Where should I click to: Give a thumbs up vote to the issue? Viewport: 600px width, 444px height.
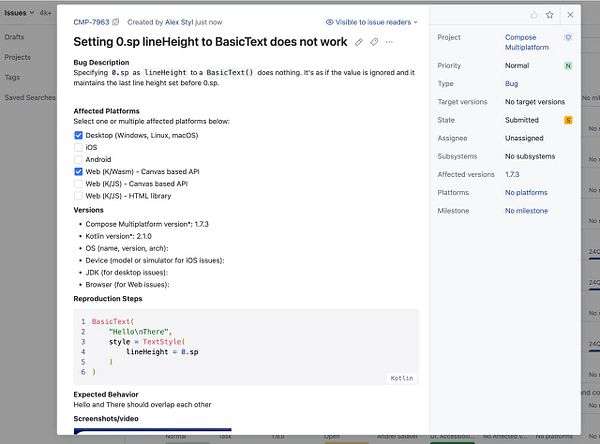[x=534, y=15]
